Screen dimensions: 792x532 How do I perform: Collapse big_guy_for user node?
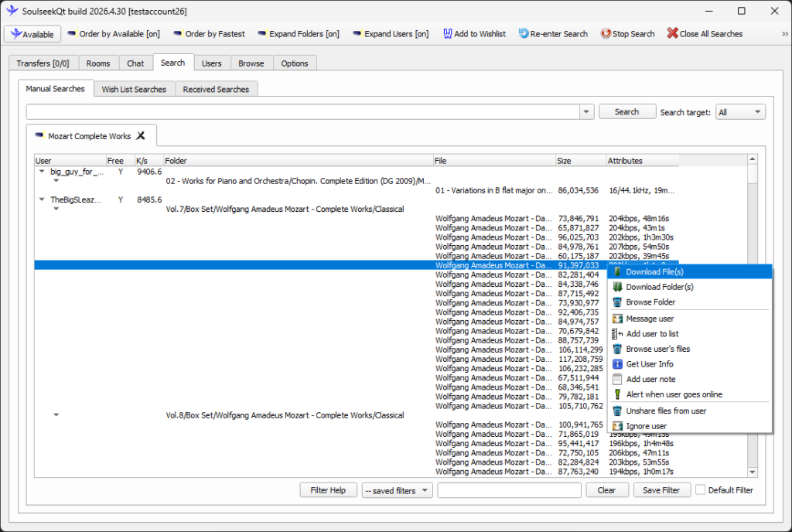pyautogui.click(x=42, y=172)
